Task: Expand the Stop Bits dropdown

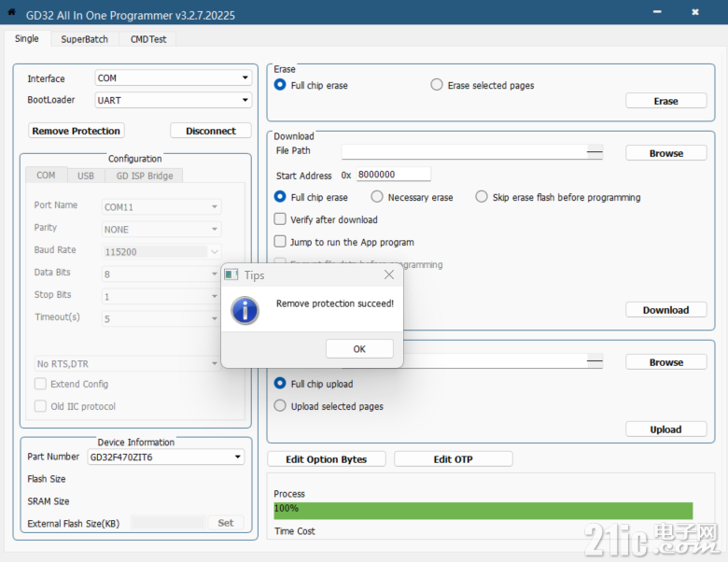Action: click(161, 296)
